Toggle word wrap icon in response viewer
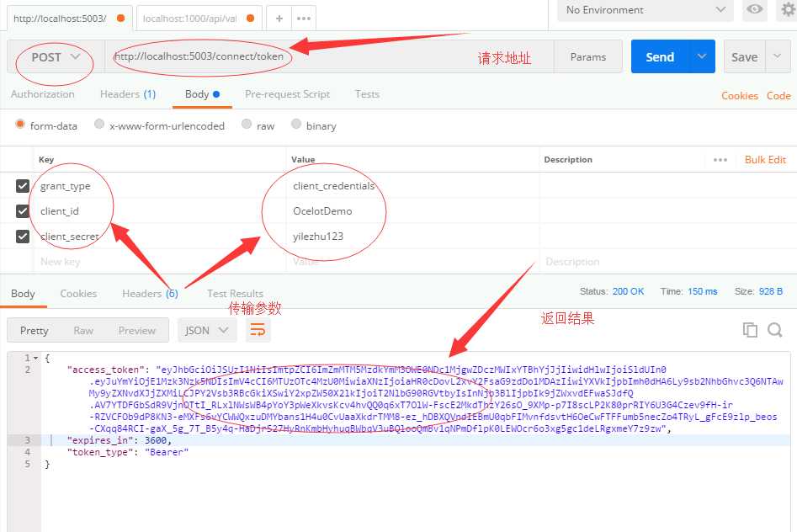Image resolution: width=797 pixels, height=532 pixels. 258,330
